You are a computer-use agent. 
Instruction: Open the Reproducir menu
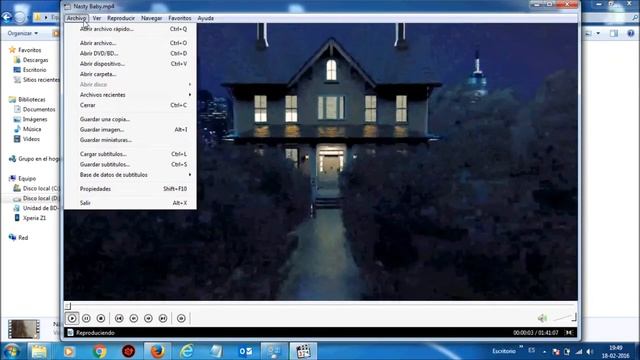pyautogui.click(x=121, y=18)
